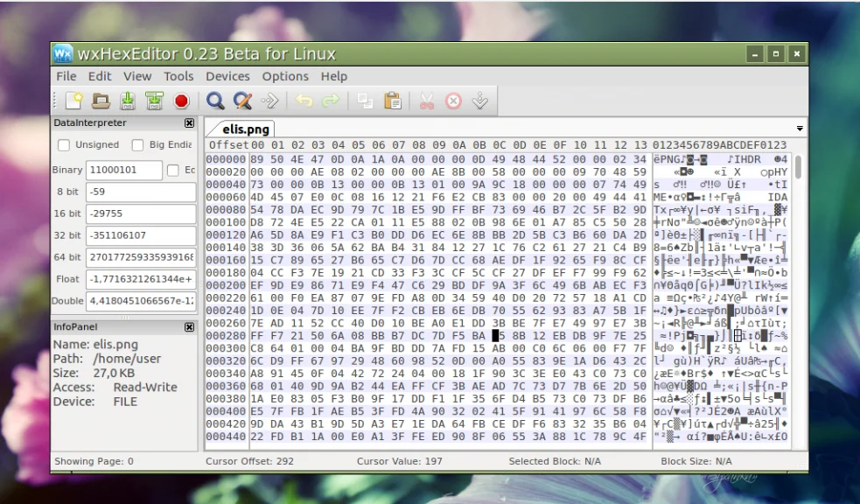Open Find and Replace icon
860x504 pixels.
(x=242, y=101)
